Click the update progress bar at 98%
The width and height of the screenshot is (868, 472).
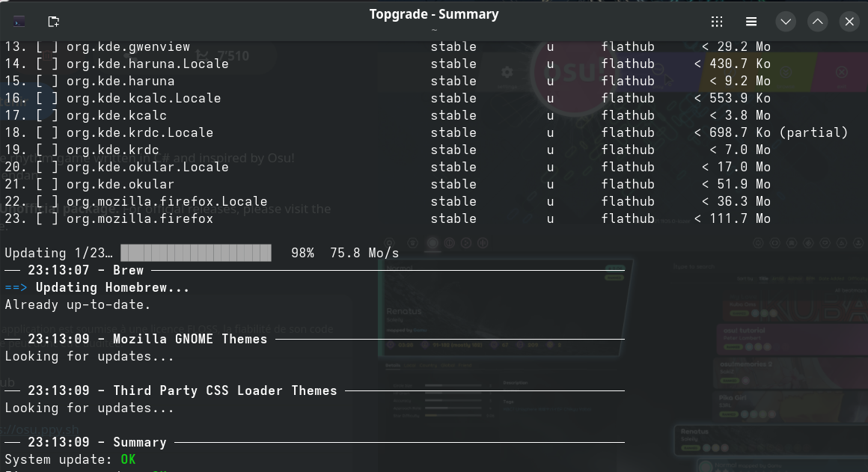(196, 253)
